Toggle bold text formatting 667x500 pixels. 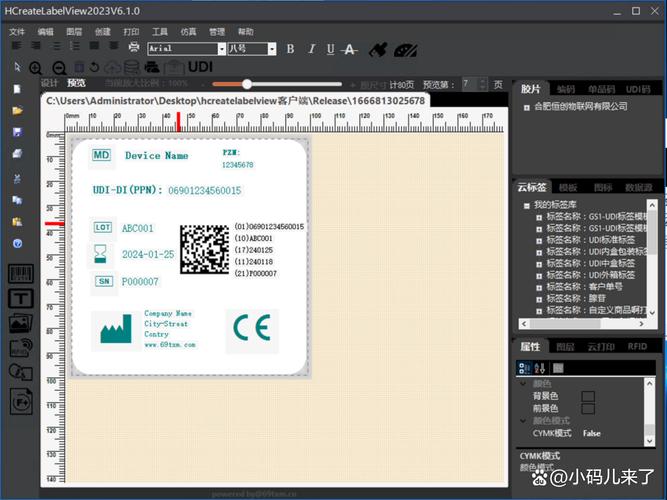coord(291,49)
